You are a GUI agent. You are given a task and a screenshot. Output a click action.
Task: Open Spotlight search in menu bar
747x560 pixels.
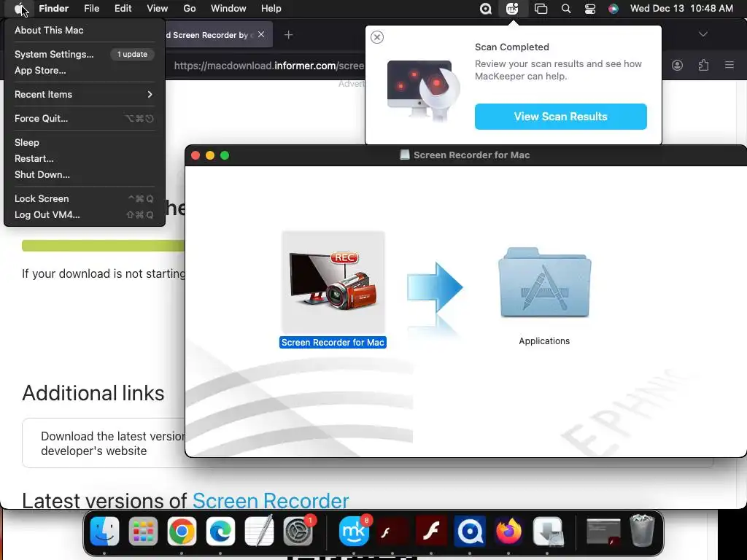click(x=566, y=9)
